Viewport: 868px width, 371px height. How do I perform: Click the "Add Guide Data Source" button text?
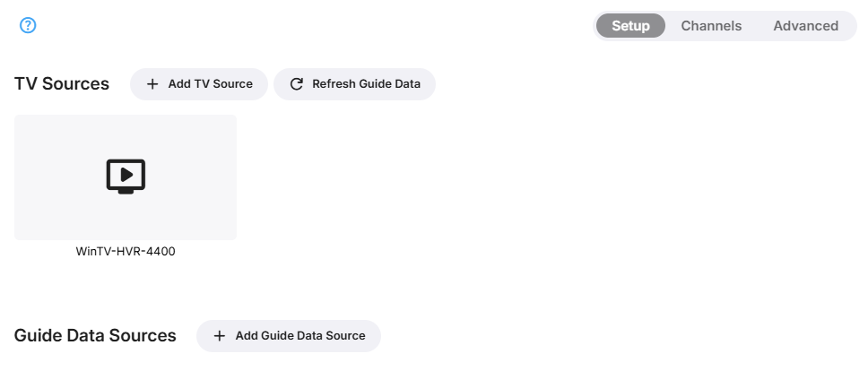pyautogui.click(x=300, y=336)
